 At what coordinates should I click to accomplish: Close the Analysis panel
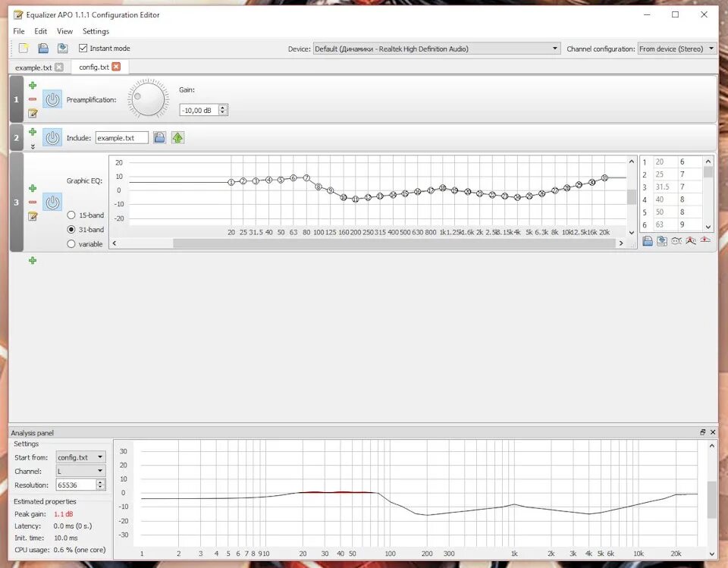click(x=713, y=432)
